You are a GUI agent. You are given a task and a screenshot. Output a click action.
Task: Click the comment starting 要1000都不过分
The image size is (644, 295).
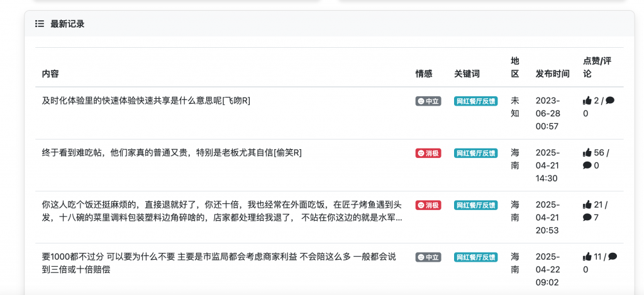tap(219, 264)
